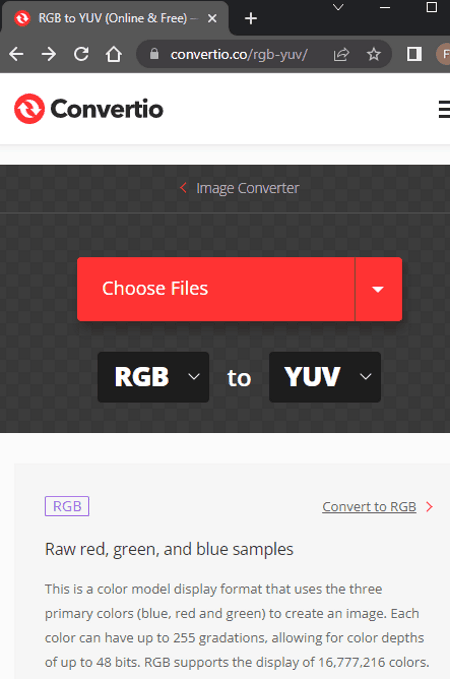This screenshot has height=679, width=450.
Task: Select the RGB to YUV browser tab
Action: point(115,18)
